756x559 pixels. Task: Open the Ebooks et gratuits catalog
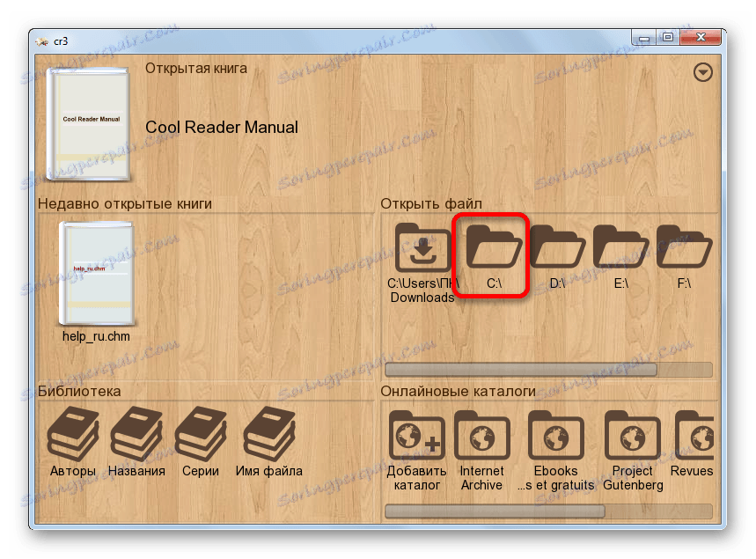click(x=556, y=435)
